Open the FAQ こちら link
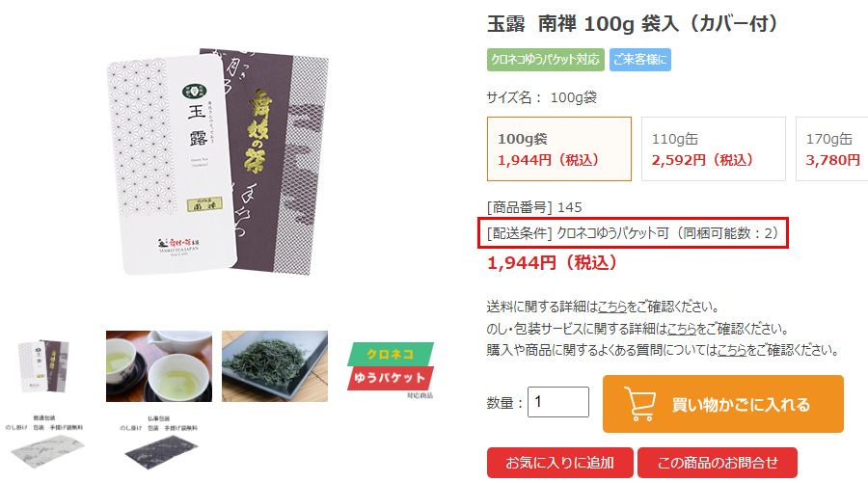Image resolution: width=868 pixels, height=482 pixels. coord(732,350)
